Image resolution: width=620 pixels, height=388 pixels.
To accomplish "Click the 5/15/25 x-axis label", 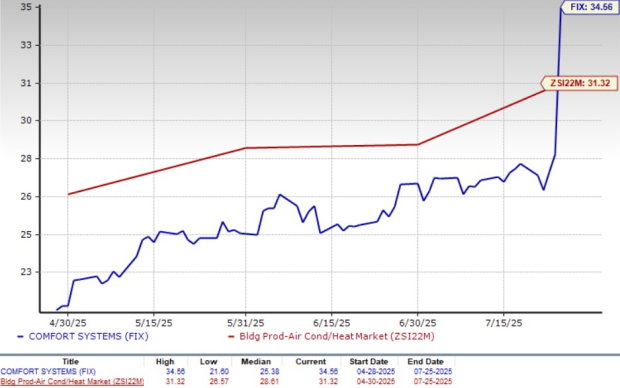I will [154, 323].
